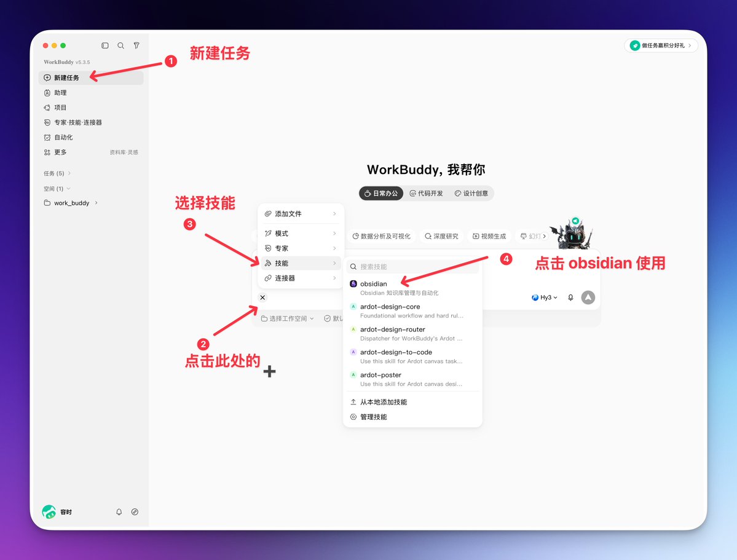
Task: Click the X icon to close the menu
Action: 262,297
